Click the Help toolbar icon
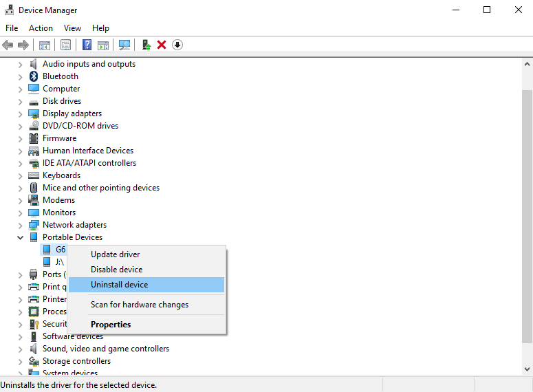 [x=87, y=45]
